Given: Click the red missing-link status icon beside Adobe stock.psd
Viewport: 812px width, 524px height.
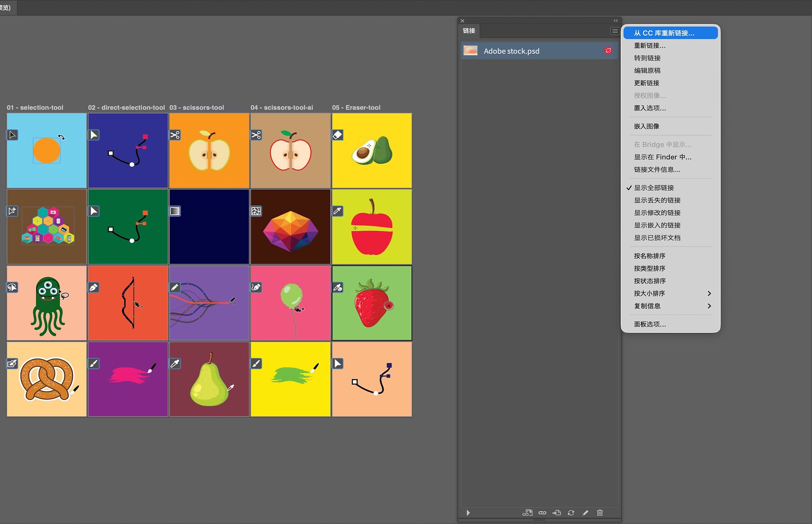Looking at the screenshot, I should [608, 51].
